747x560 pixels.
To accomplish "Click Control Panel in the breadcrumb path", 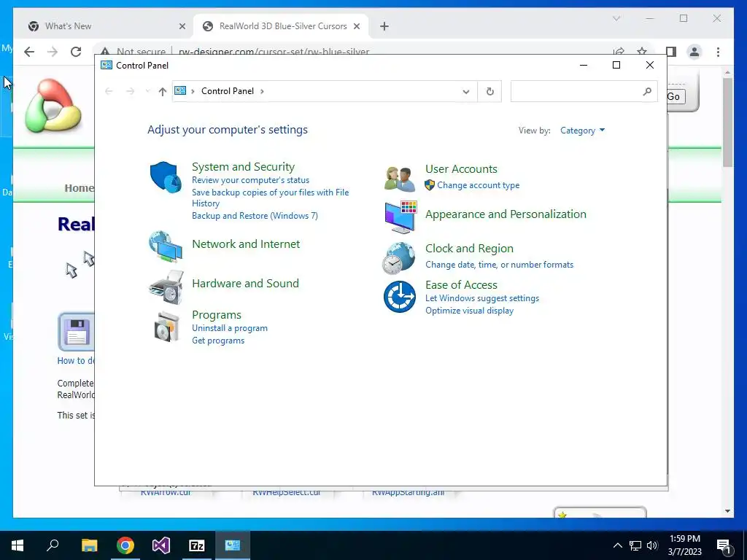I will [228, 91].
